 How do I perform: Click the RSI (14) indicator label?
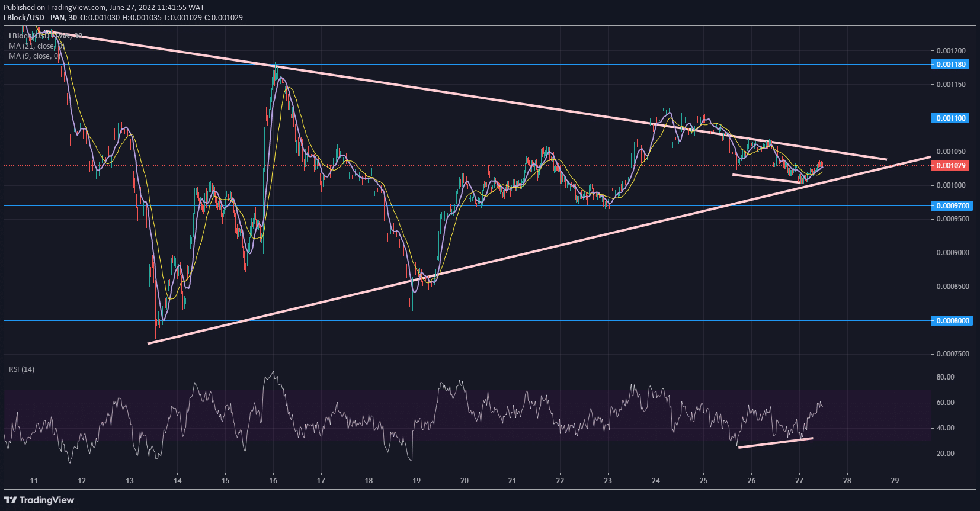21,369
